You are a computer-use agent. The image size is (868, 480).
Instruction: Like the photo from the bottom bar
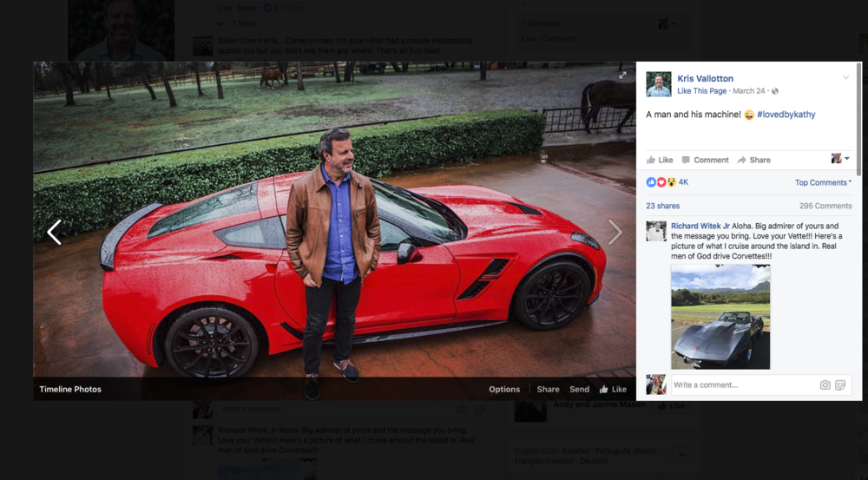point(613,389)
